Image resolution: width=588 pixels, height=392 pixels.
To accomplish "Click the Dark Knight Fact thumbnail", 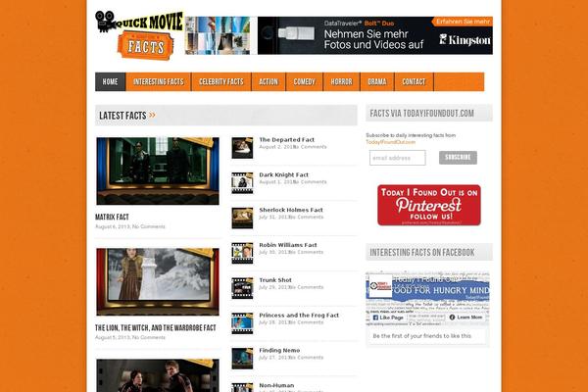I will tap(242, 182).
